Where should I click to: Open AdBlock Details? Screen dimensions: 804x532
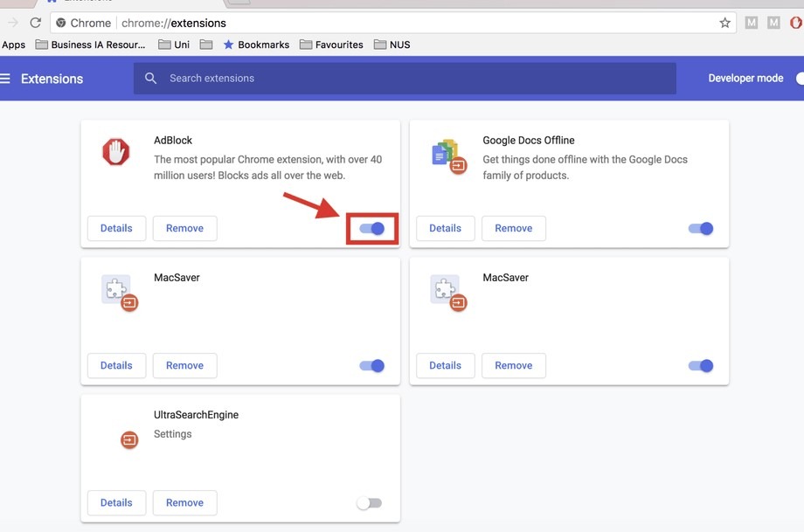point(116,229)
